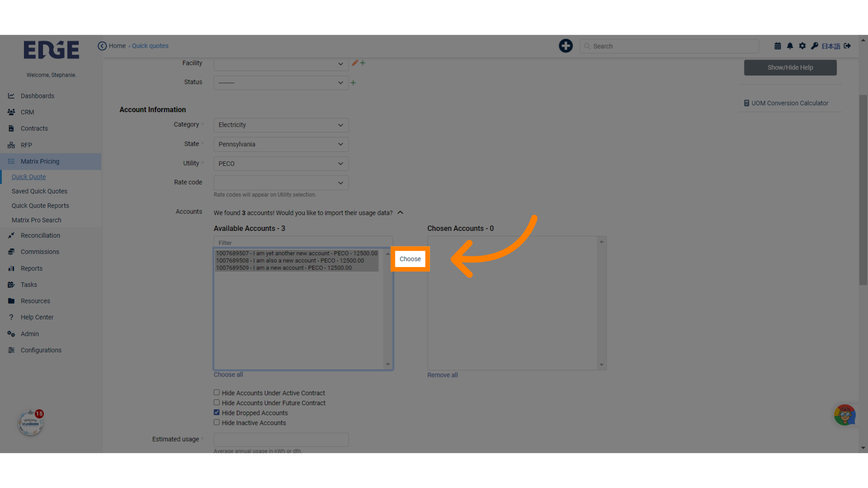Open the Category dropdown showing Electricity

(281, 125)
